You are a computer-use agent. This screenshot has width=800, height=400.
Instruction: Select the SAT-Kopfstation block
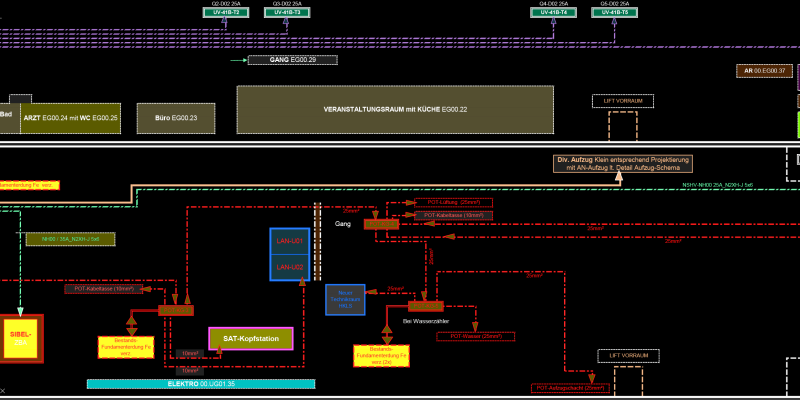(x=251, y=339)
